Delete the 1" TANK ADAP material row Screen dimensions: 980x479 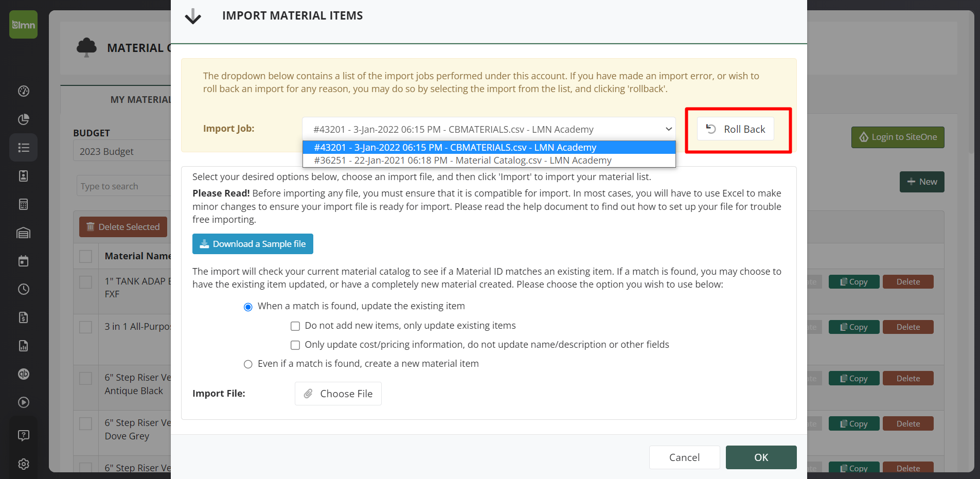point(908,282)
